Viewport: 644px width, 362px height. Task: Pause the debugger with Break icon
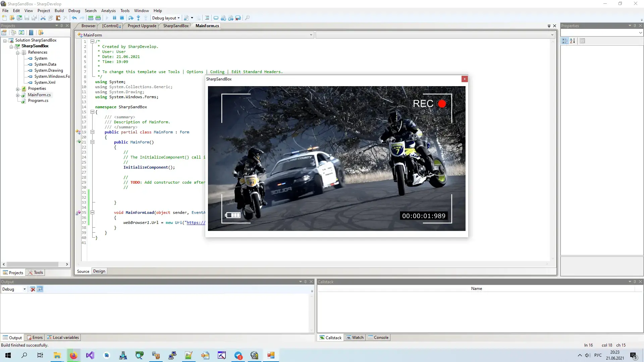click(114, 18)
